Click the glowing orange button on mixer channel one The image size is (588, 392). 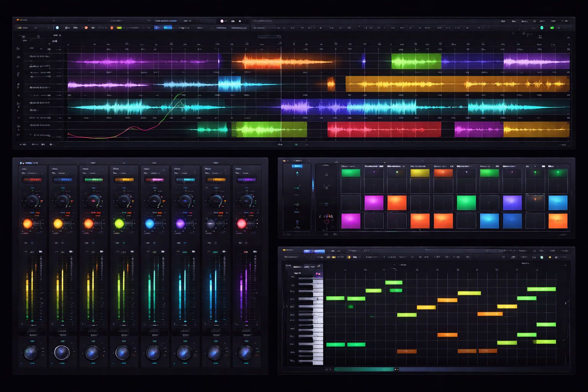point(28,224)
